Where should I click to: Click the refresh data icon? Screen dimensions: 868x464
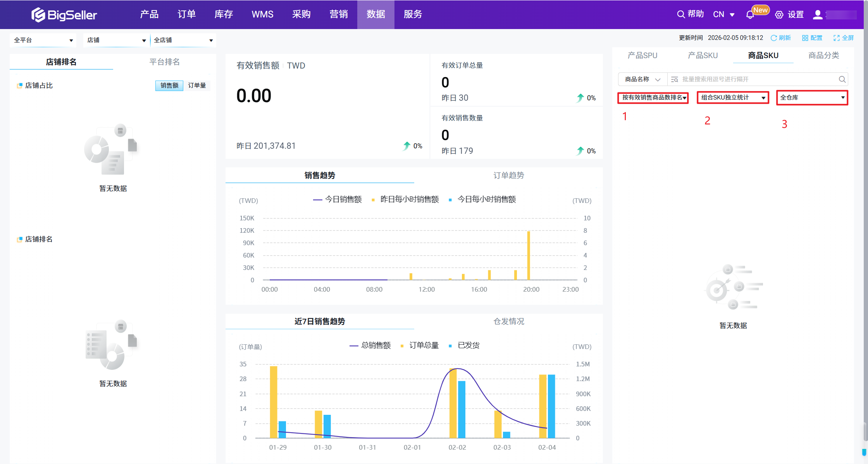click(x=774, y=38)
